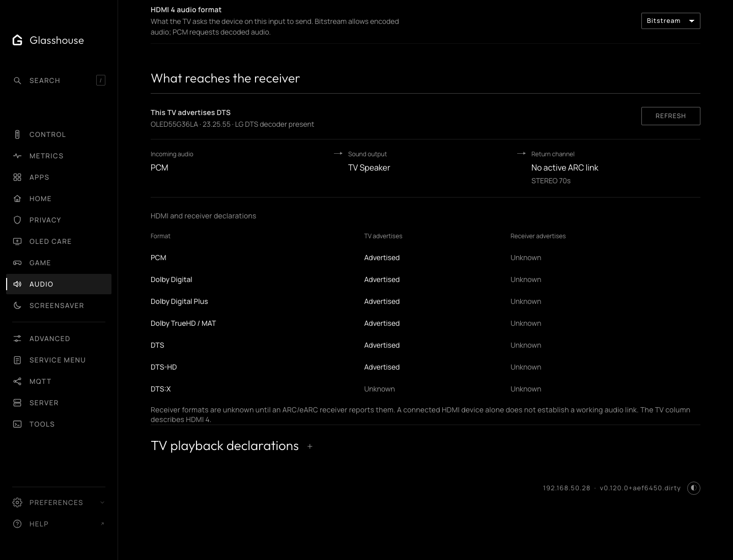Click the Help question mark icon
733x560 pixels.
pos(17,524)
